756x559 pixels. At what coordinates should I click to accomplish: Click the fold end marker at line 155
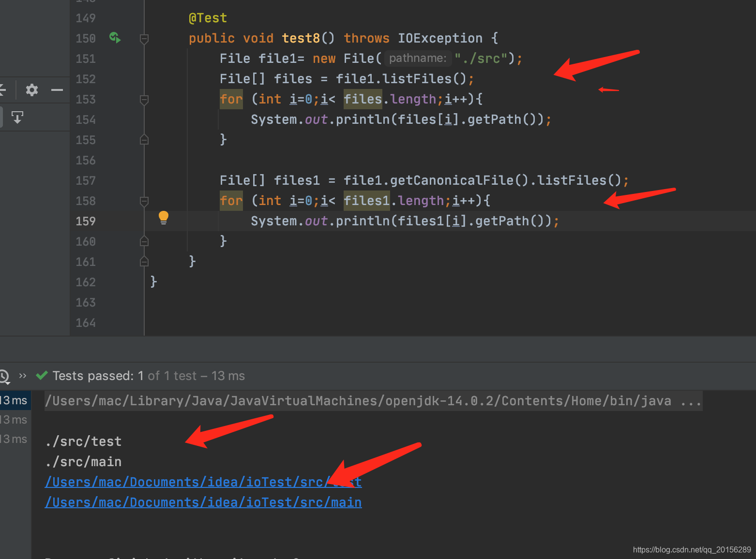click(x=144, y=140)
